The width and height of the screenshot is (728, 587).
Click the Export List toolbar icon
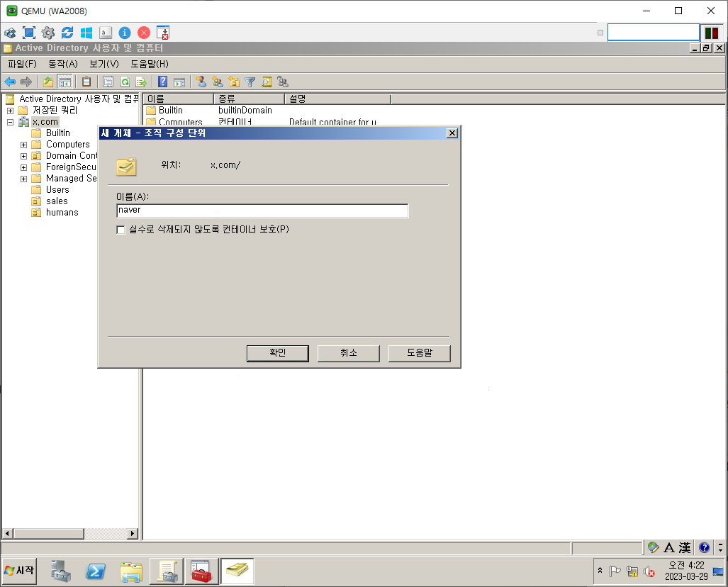140,82
